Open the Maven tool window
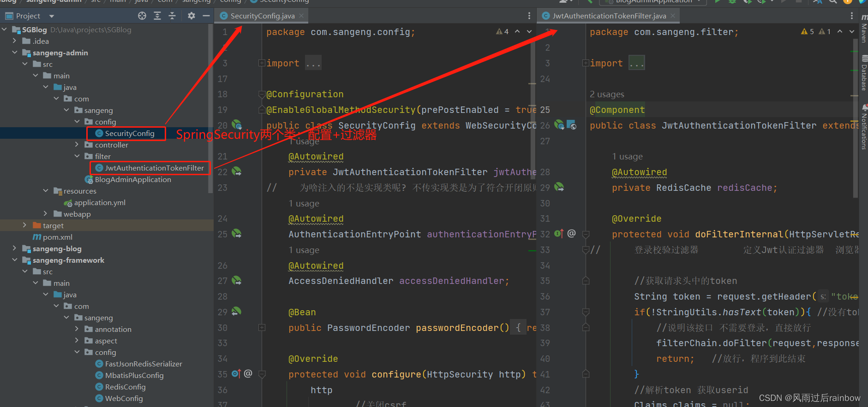Screen dimensions: 868x407 pos(864,29)
